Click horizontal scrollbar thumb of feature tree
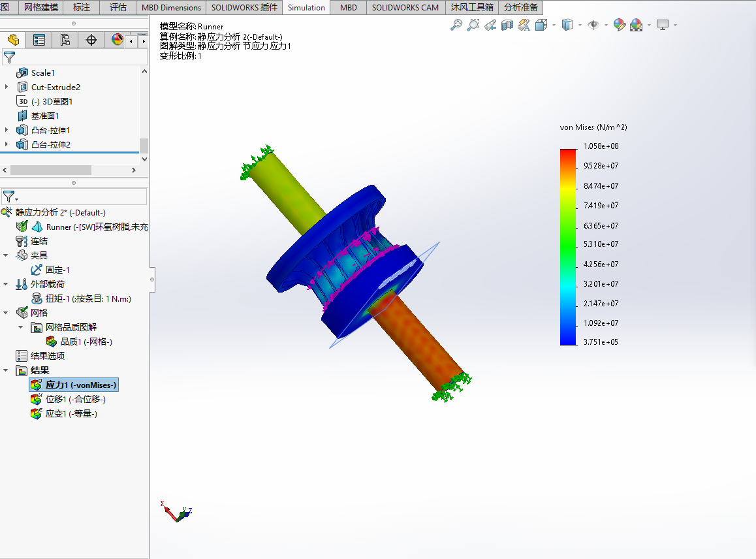The height and width of the screenshot is (559, 756). pos(51,170)
